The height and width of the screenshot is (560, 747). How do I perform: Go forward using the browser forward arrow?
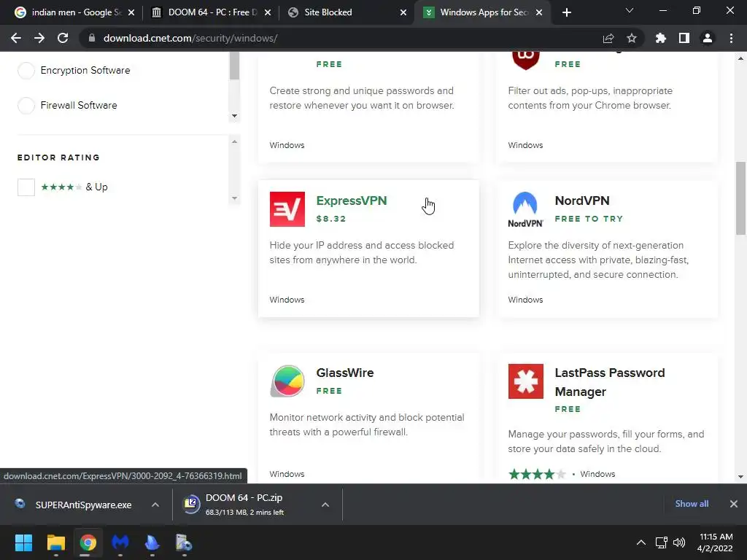tap(39, 38)
